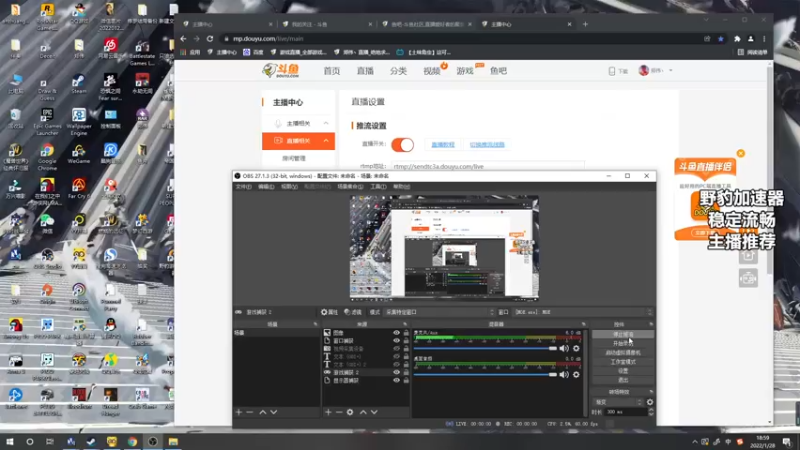Expand the 主播相关 sidebar section
The height and width of the screenshot is (450, 800).
coord(326,123)
